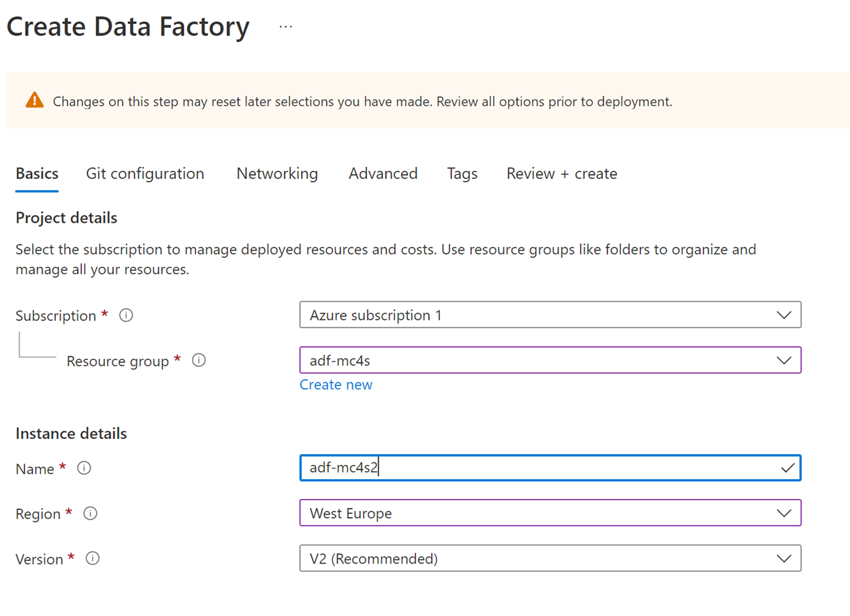This screenshot has width=850, height=616.
Task: Click the Subscription field label
Action: coord(56,316)
